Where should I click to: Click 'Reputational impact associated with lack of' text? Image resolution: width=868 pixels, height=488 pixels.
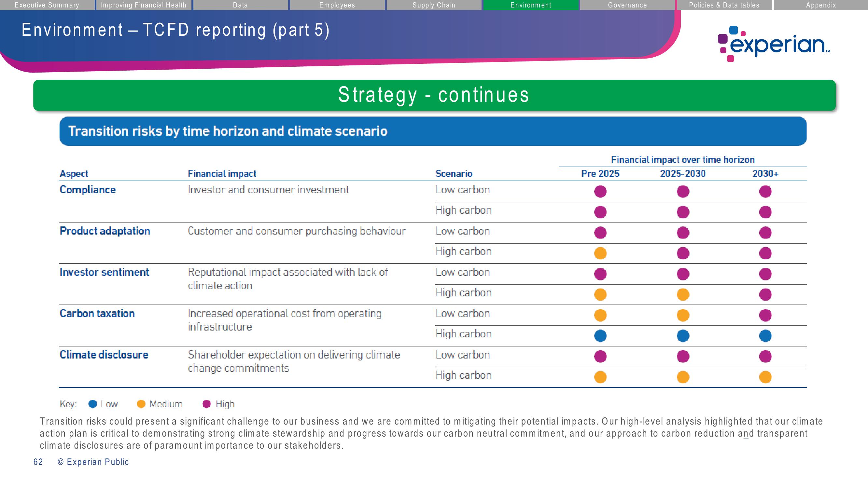pyautogui.click(x=288, y=272)
